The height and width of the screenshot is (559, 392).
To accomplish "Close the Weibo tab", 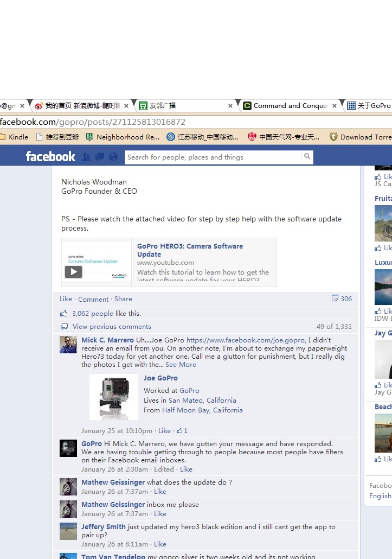I will 126,106.
